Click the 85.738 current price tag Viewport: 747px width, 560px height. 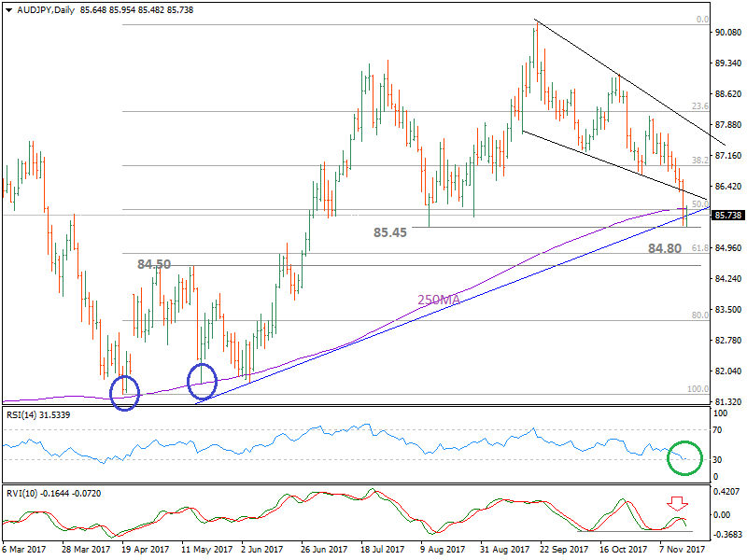[x=727, y=216]
